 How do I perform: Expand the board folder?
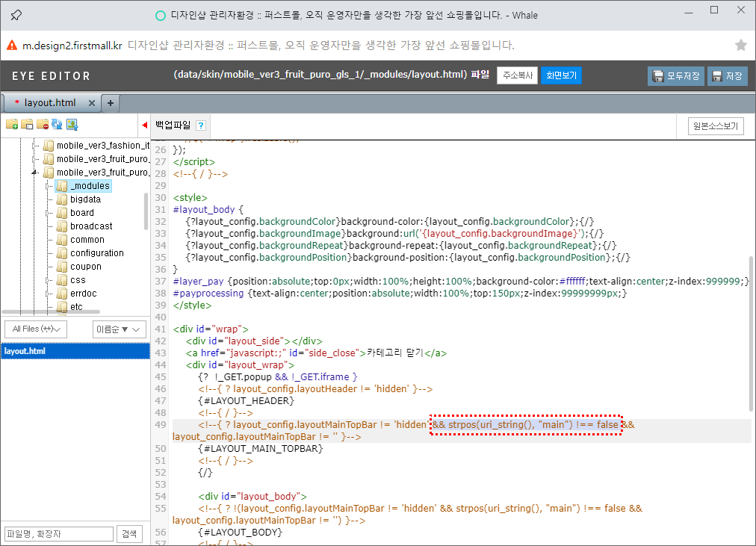pyautogui.click(x=48, y=213)
